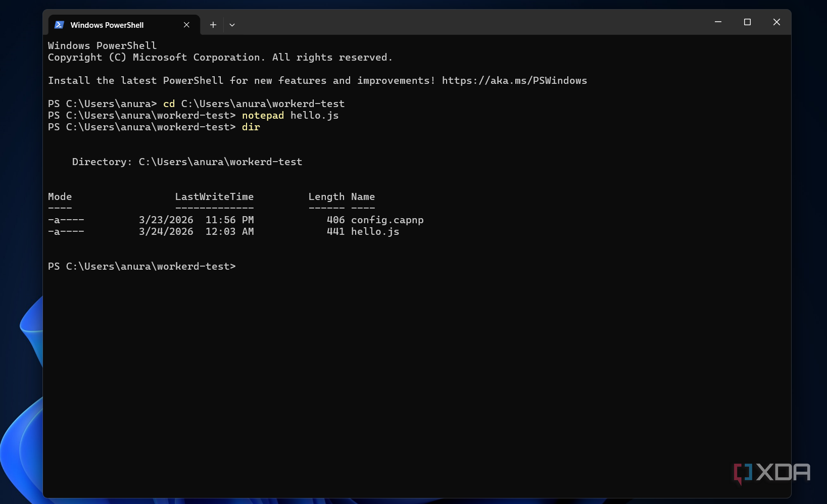Click the 12:03 AM time value
Screen dimensions: 827x504
pyautogui.click(x=229, y=232)
